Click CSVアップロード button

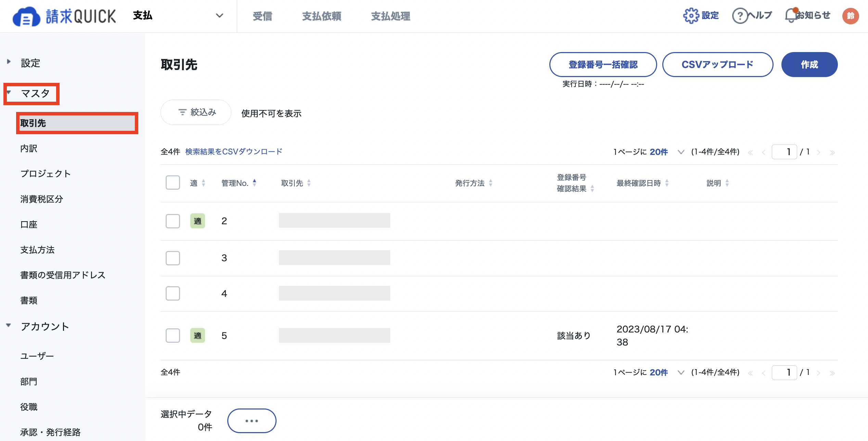(x=717, y=64)
